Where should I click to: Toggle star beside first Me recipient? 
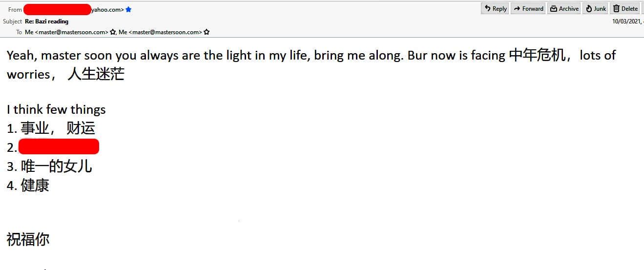[x=113, y=32]
